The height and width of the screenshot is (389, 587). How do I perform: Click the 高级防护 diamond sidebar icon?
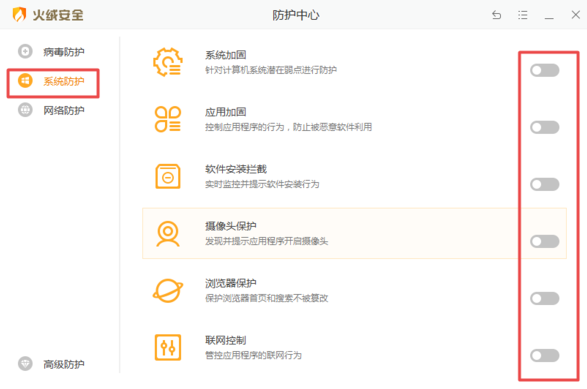(25, 364)
